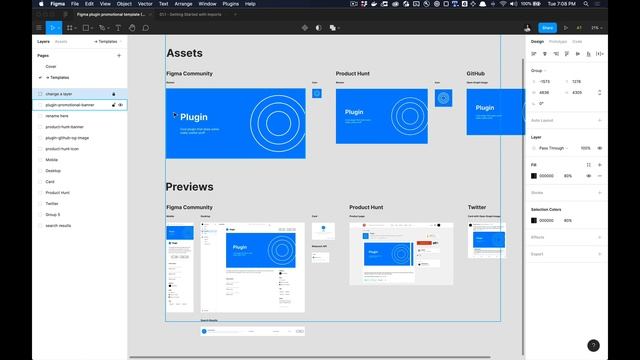Screen dimensions: 640x360
Task: Open the zoom level dropdown
Action: pyautogui.click(x=597, y=28)
